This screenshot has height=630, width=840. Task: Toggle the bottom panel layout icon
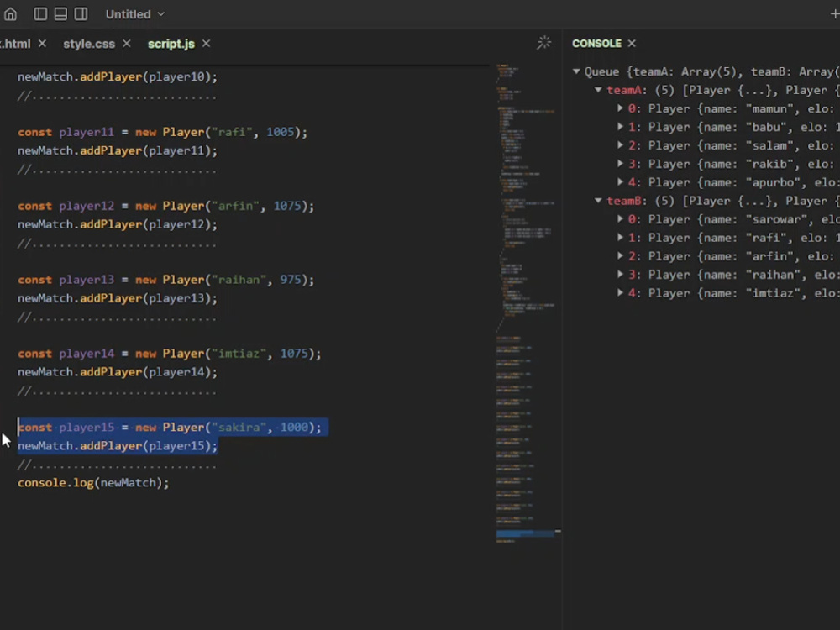60,14
